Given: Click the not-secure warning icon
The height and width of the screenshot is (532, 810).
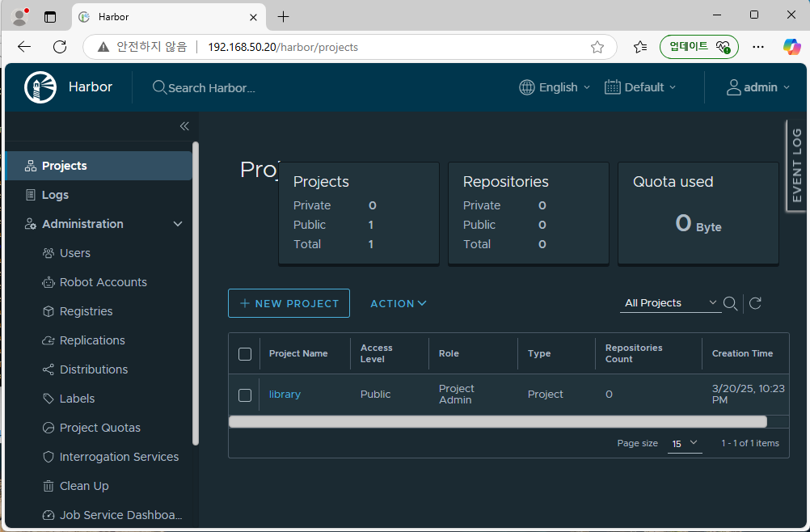Looking at the screenshot, I should point(103,47).
